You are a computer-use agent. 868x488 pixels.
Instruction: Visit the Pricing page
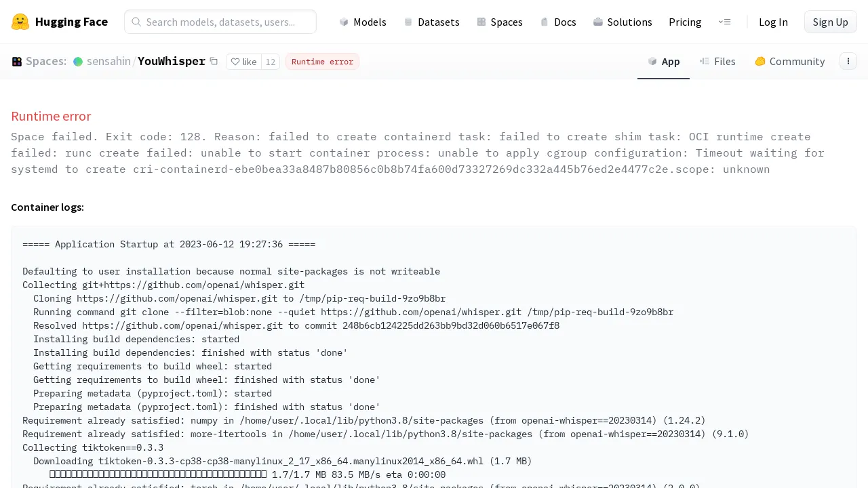[x=685, y=22]
